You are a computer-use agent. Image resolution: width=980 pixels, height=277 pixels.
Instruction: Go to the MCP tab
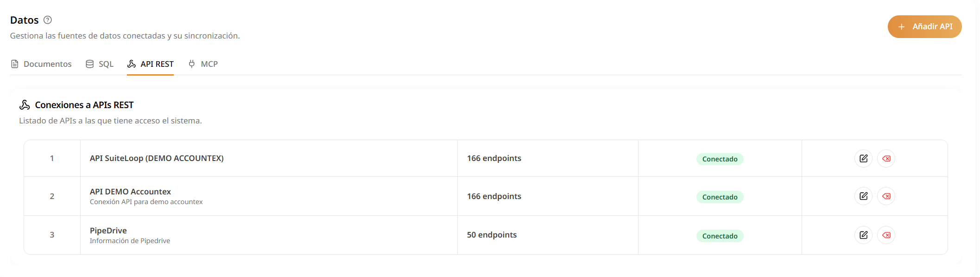(x=203, y=64)
